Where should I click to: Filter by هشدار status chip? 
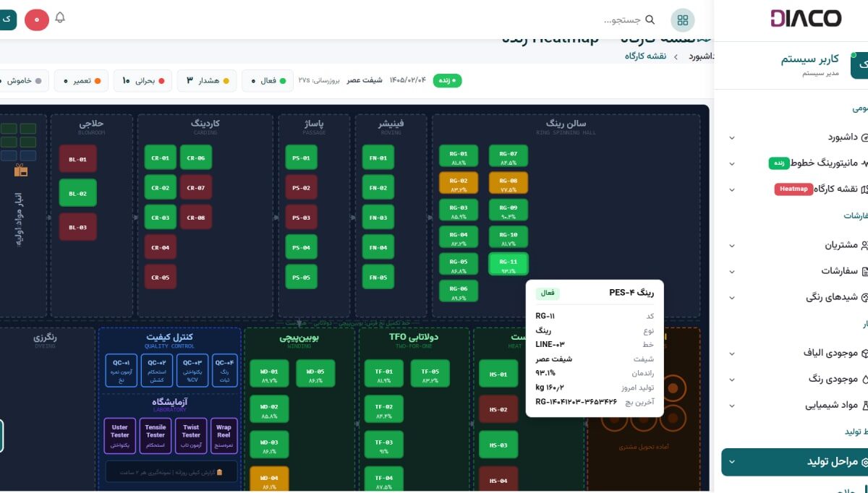coord(207,81)
